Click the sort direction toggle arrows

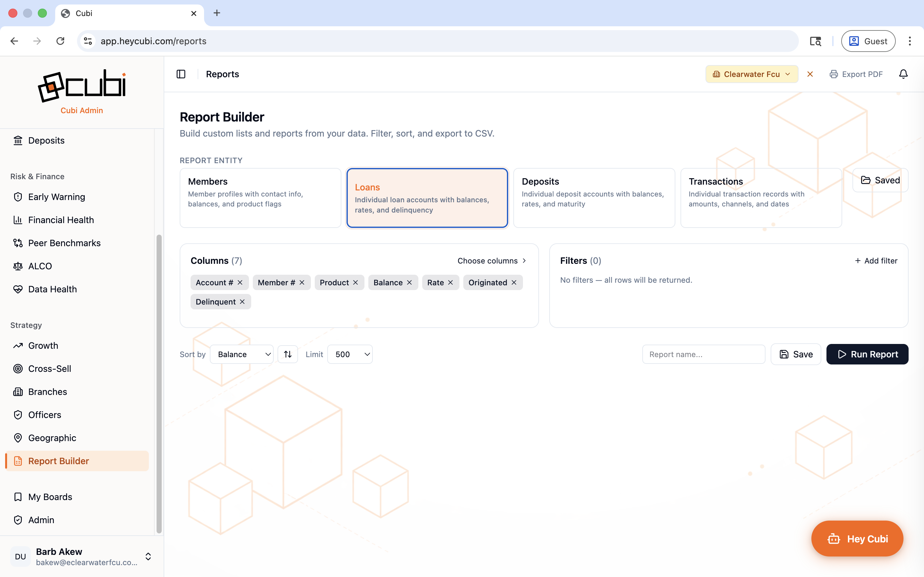(287, 354)
